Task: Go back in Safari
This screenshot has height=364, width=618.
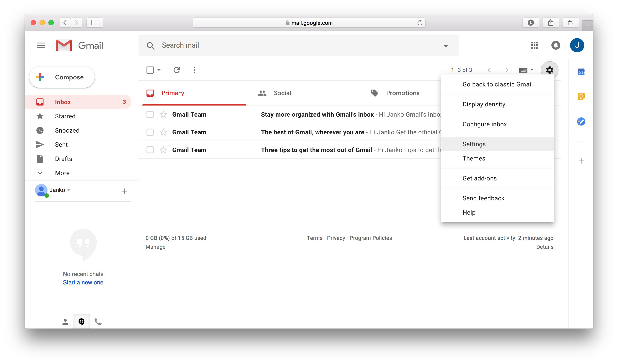Action: click(65, 23)
